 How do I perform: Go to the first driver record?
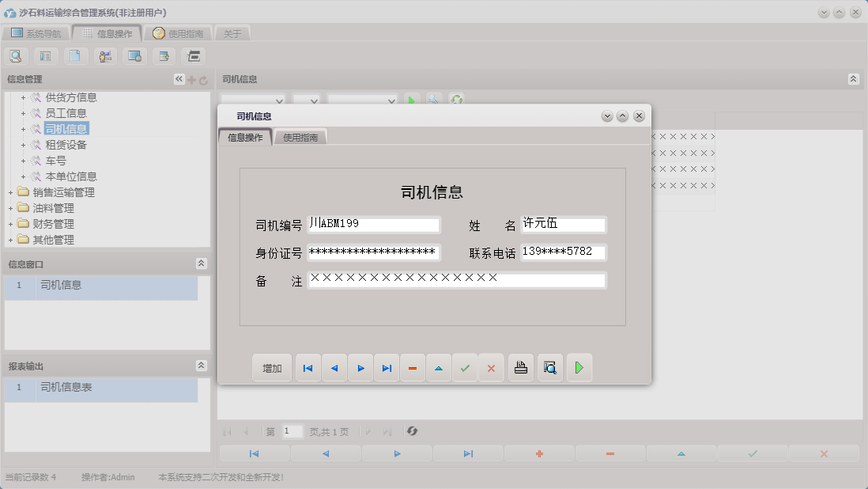(308, 367)
